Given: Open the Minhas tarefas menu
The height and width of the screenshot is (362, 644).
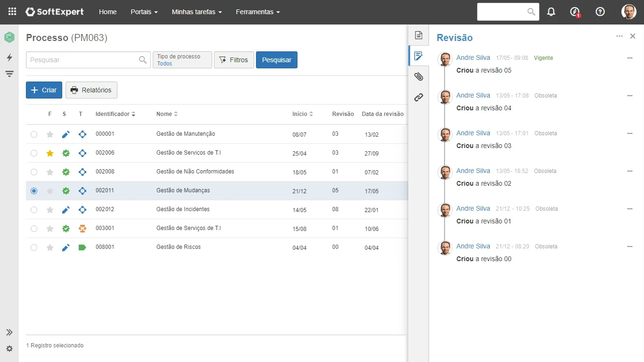Looking at the screenshot, I should (x=197, y=12).
